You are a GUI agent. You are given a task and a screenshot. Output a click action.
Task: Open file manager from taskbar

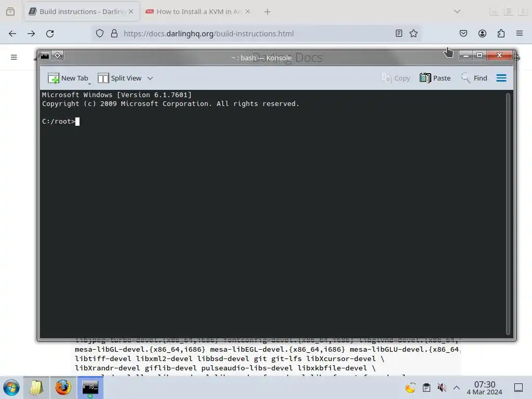point(36,388)
